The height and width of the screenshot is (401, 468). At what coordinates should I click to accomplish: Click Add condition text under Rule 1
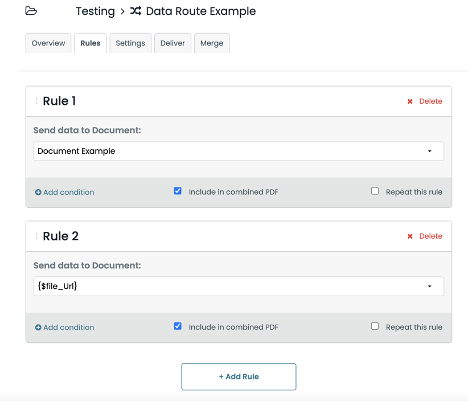[x=69, y=192]
